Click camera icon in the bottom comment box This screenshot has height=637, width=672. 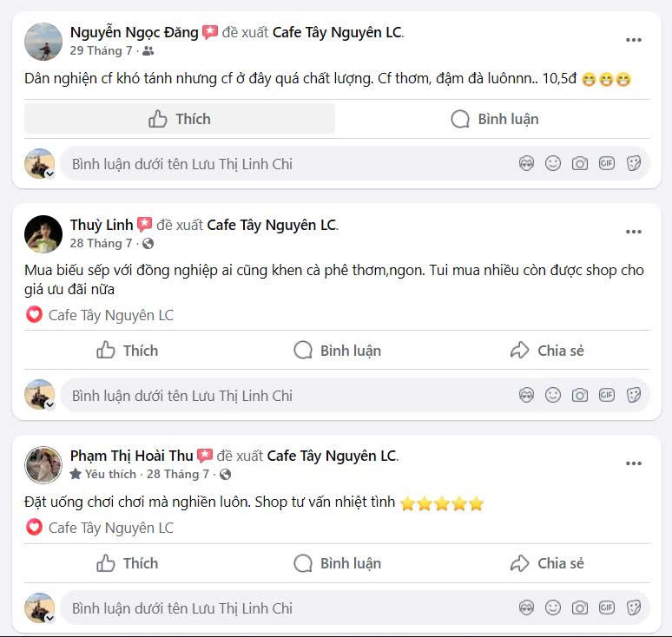click(579, 607)
